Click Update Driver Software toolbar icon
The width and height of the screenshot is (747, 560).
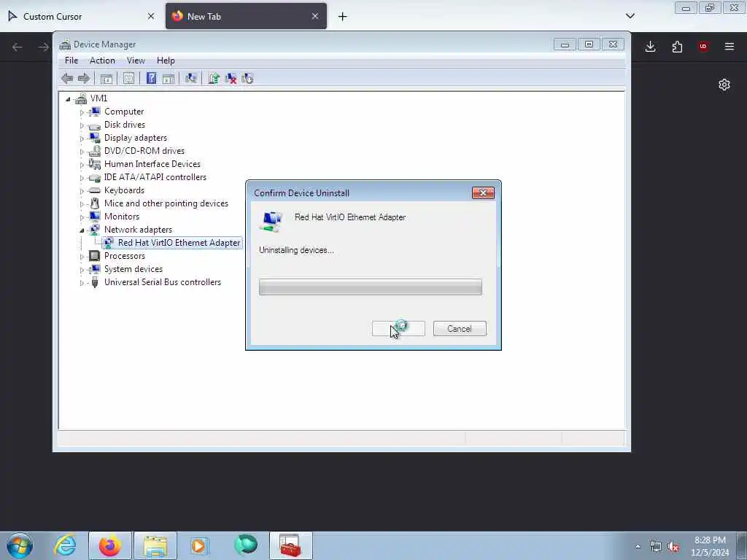click(x=214, y=78)
